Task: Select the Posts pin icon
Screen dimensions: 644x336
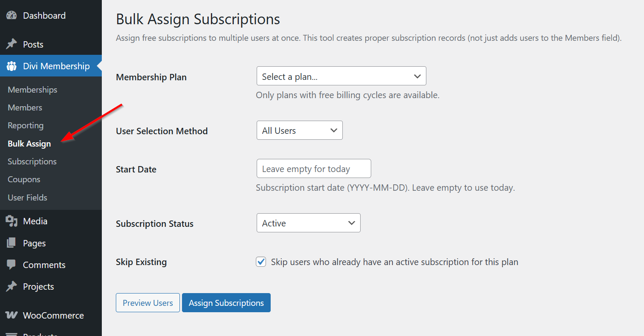Action: pos(11,44)
